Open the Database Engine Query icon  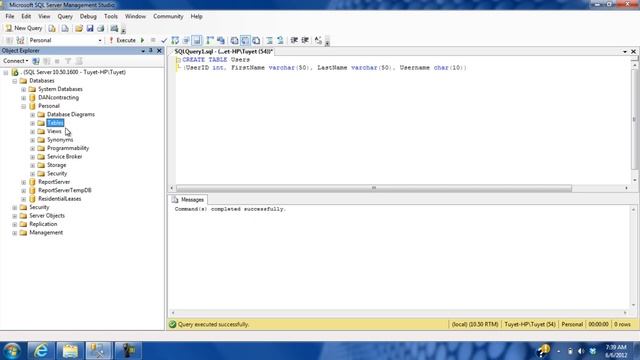[x=52, y=28]
